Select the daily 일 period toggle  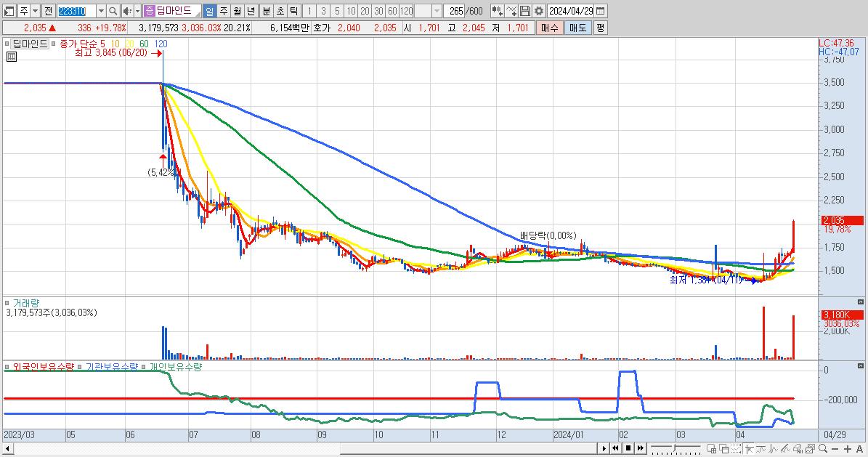(210, 11)
